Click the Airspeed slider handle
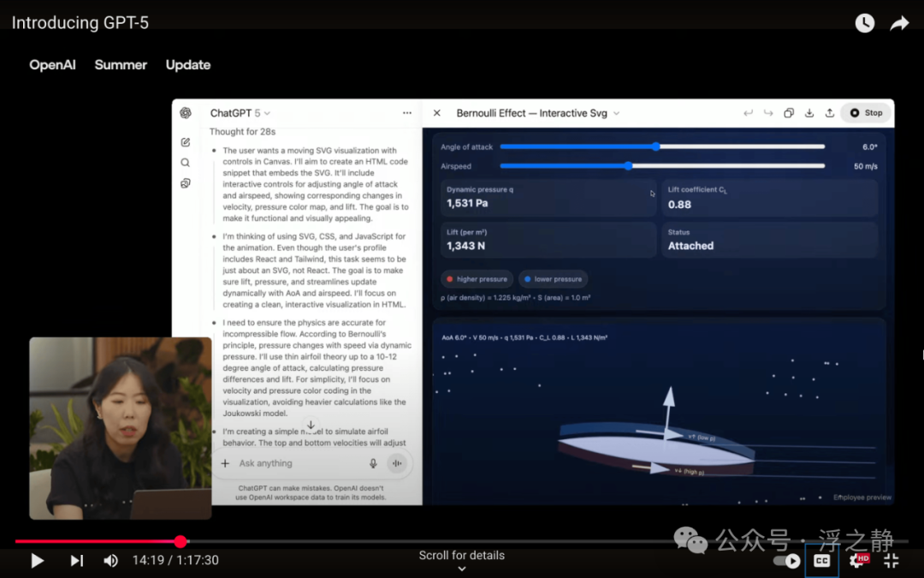This screenshot has width=924, height=578. coord(628,166)
